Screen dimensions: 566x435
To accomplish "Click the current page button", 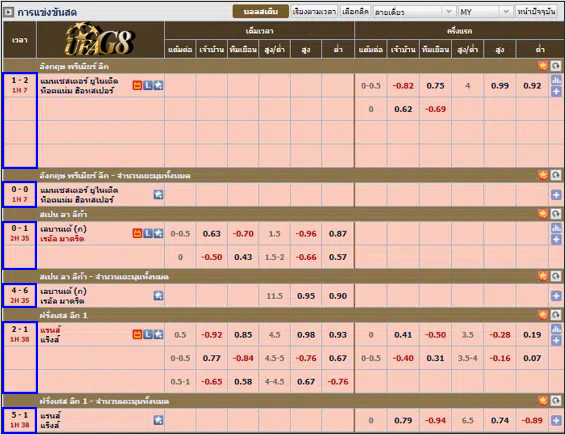I will click(536, 12).
